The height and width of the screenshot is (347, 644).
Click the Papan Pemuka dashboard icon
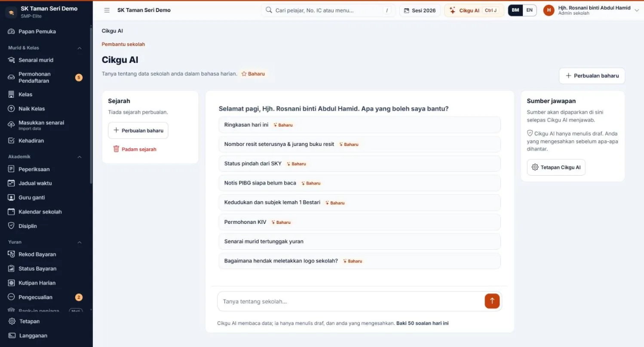tap(11, 31)
